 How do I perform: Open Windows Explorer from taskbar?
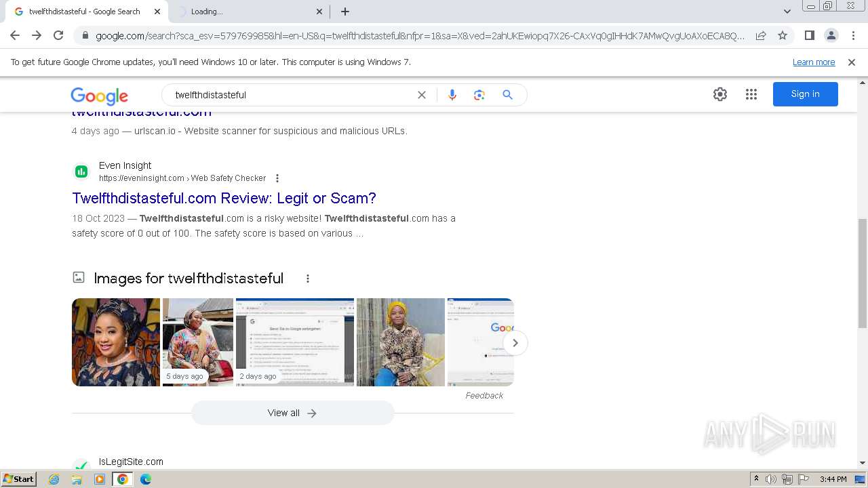[77, 479]
